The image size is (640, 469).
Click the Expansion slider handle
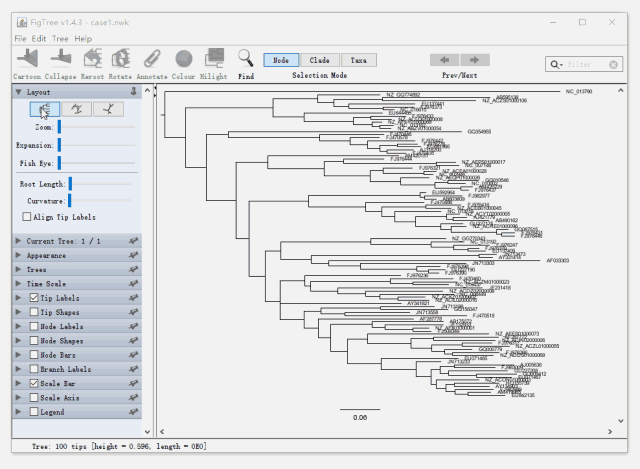[x=59, y=145]
